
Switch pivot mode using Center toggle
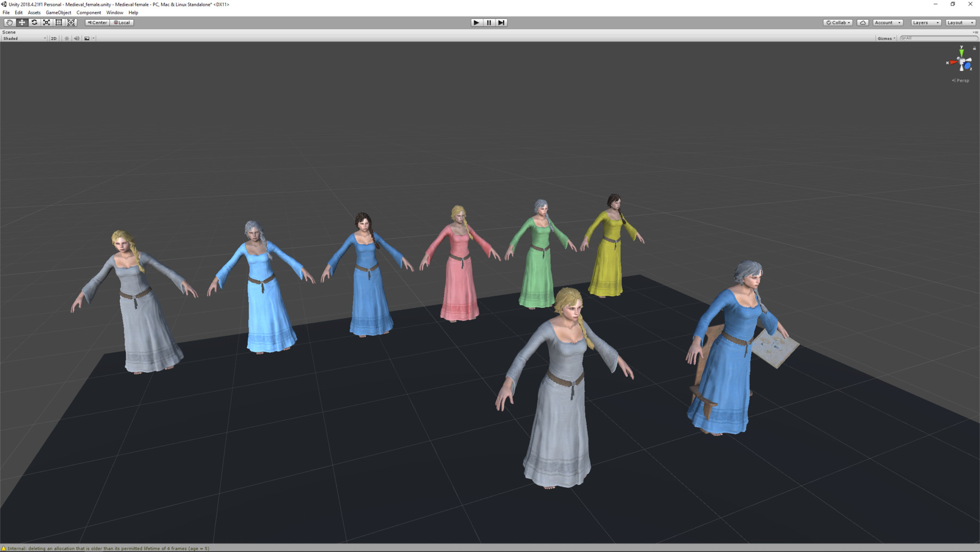(x=97, y=22)
